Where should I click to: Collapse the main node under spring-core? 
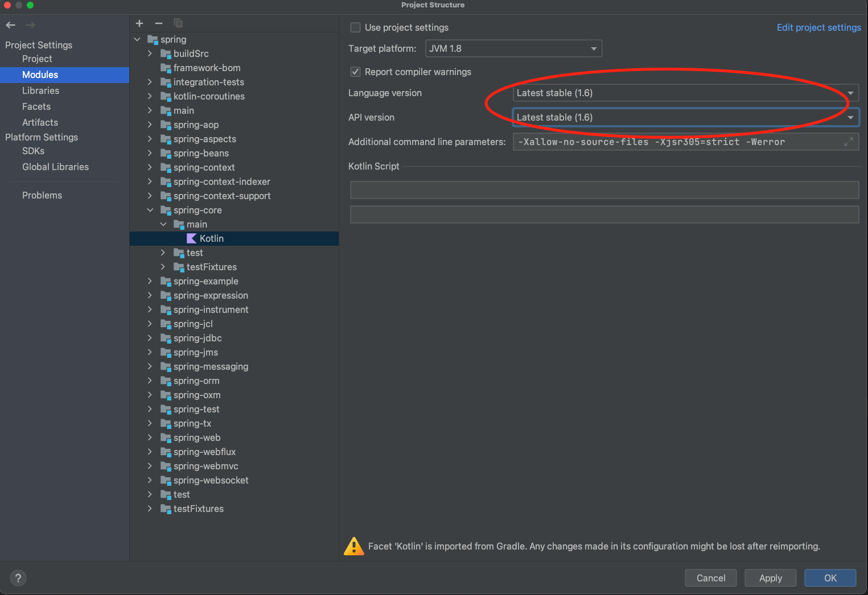[x=163, y=224]
